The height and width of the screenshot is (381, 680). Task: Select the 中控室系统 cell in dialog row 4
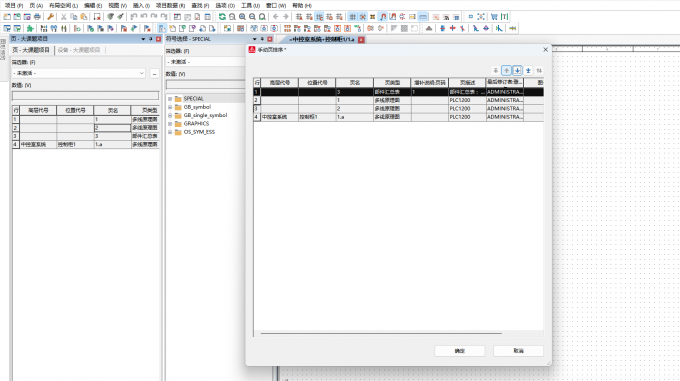pyautogui.click(x=279, y=117)
